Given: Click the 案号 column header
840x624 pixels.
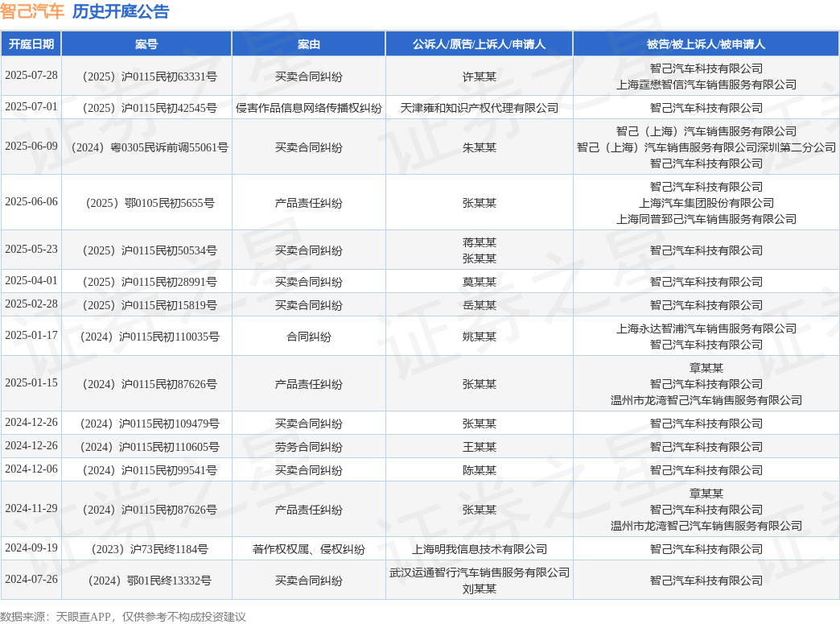Looking at the screenshot, I should click(x=146, y=44).
